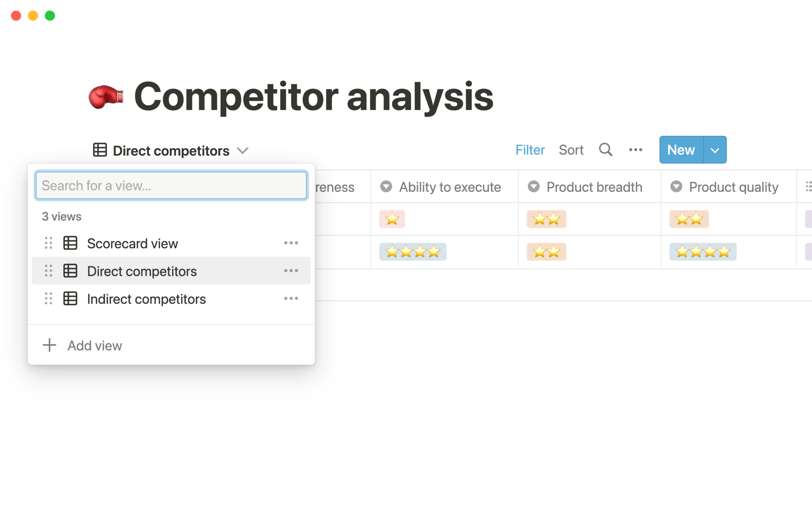Open the database search magnifier icon

[x=605, y=150]
